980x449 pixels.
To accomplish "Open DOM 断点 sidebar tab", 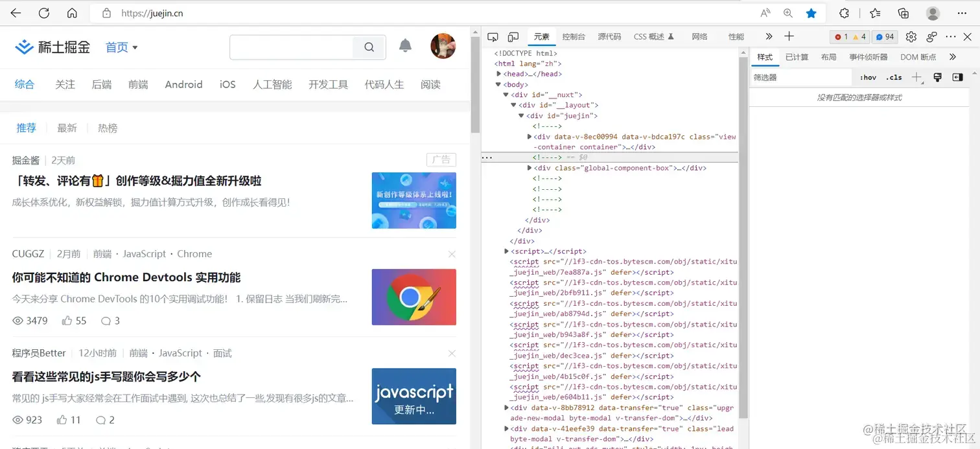I will point(918,57).
